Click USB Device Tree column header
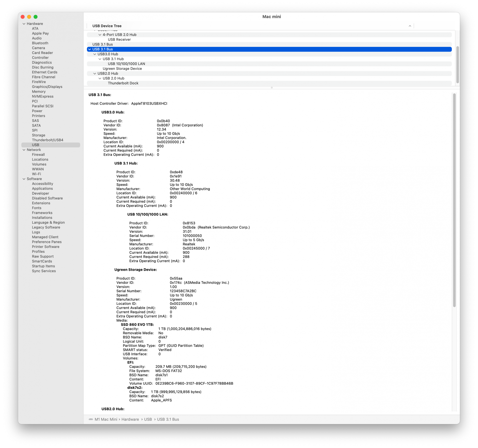 coord(107,26)
